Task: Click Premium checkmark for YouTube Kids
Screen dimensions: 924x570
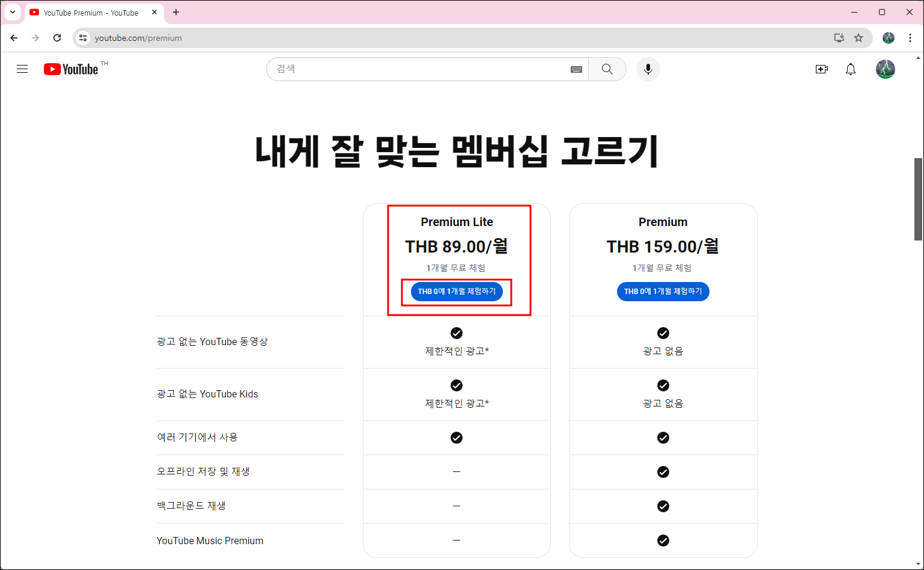Action: point(663,385)
